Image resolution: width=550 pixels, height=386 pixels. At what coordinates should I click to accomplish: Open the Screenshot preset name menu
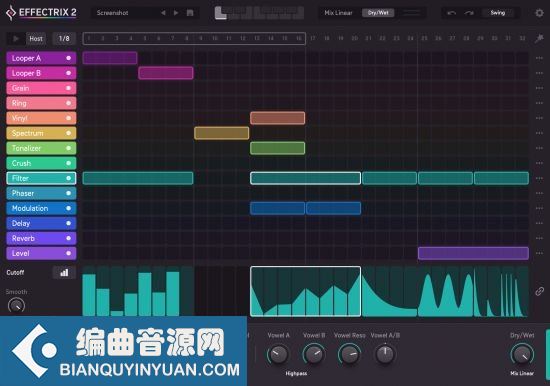coord(113,13)
